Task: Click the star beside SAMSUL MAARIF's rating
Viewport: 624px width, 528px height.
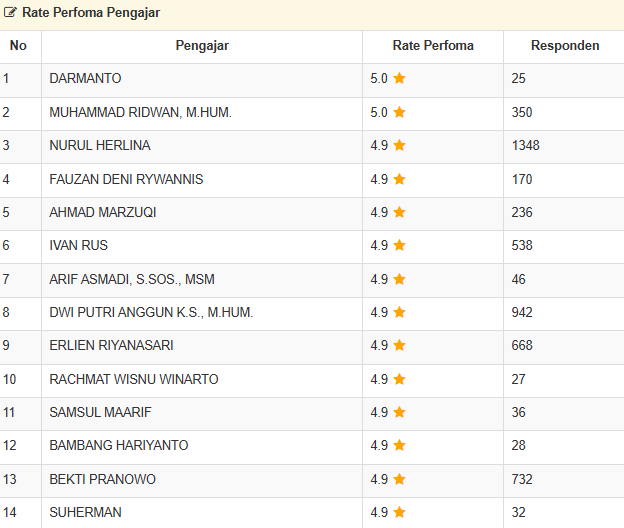Action: (x=399, y=413)
